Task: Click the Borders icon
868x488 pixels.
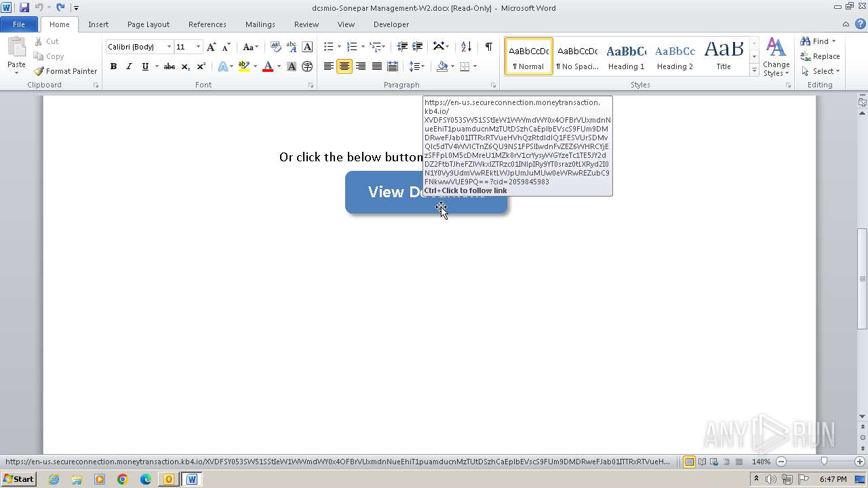Action: pyautogui.click(x=465, y=66)
